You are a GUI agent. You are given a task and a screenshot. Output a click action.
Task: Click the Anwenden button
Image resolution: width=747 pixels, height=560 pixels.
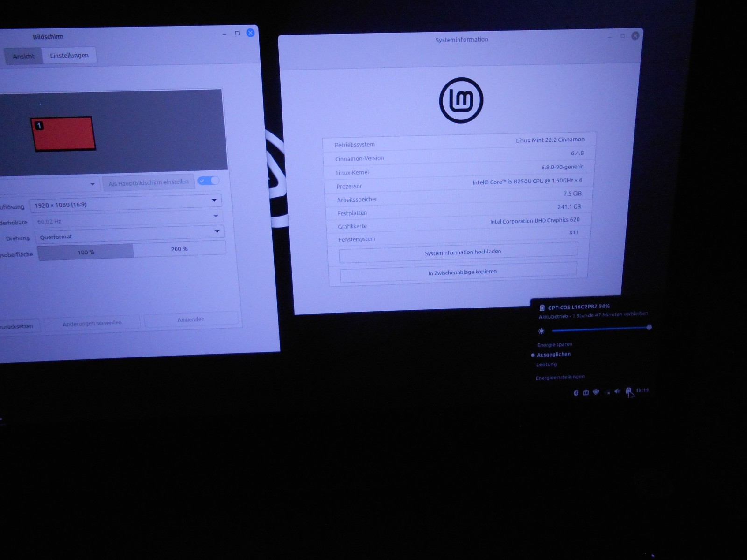coord(191,320)
